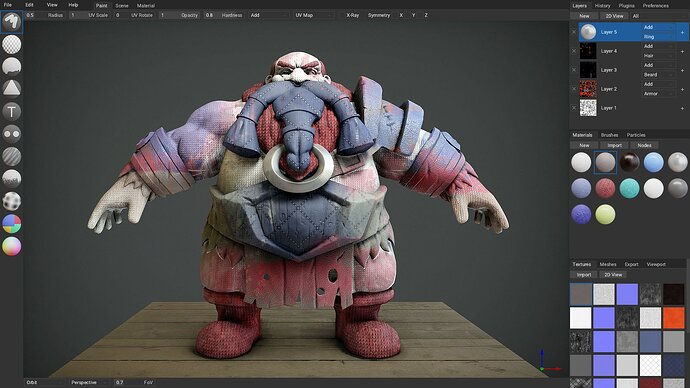690x388 pixels.
Task: Toggle symmetry on the Z axis
Action: (426, 15)
